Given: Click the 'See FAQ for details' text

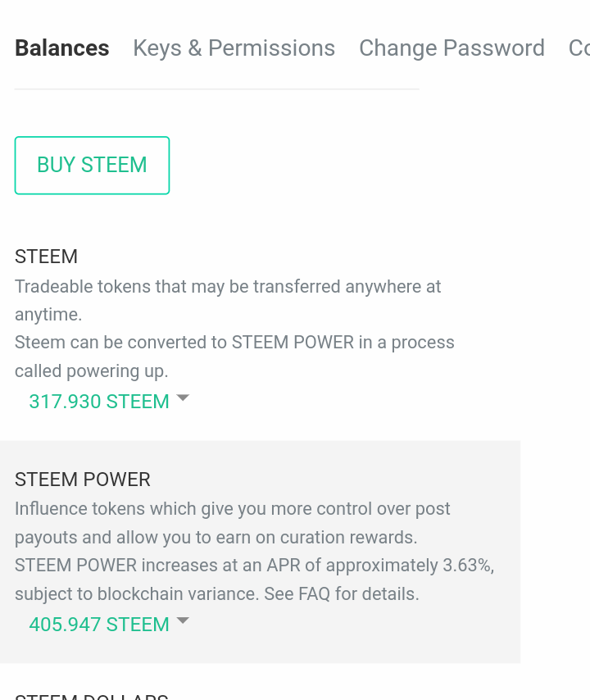Looking at the screenshot, I should point(341,594).
